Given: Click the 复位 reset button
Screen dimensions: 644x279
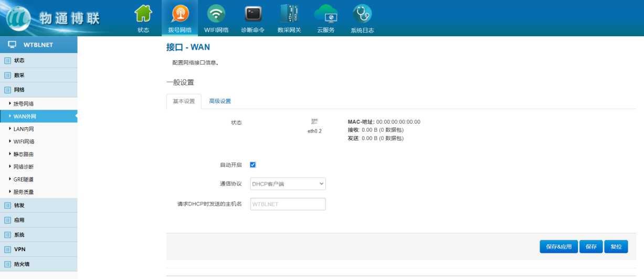Looking at the screenshot, I should click(x=616, y=246).
